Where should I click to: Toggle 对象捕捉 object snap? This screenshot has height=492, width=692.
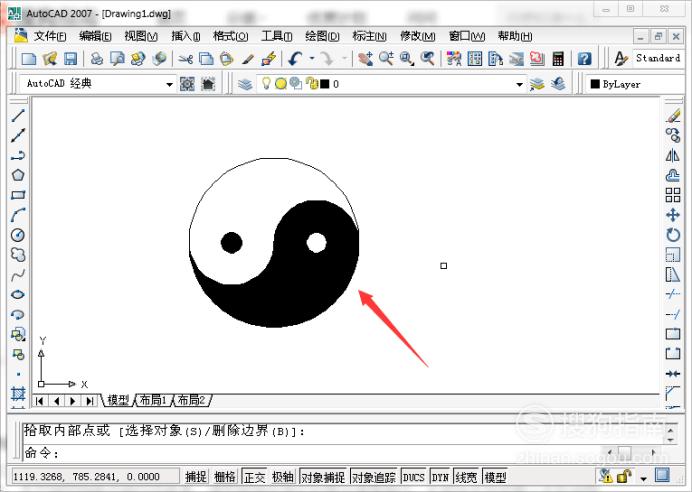pos(323,477)
